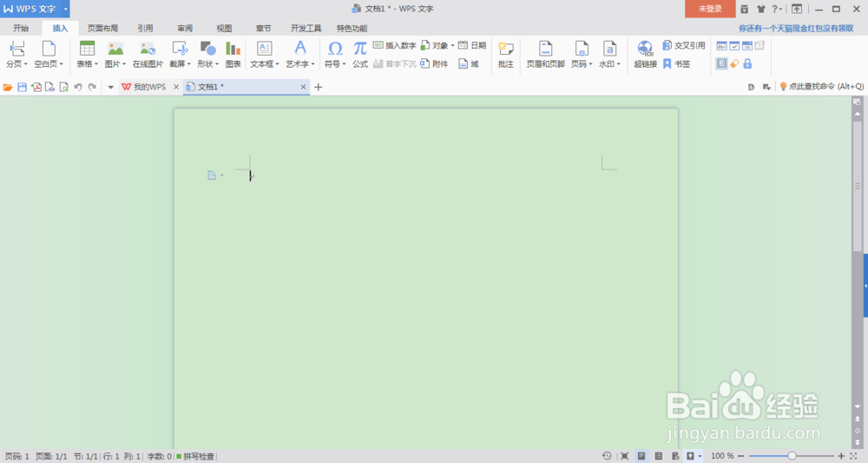Switch to outline view in status bar
The image size is (868, 463).
[x=658, y=456]
